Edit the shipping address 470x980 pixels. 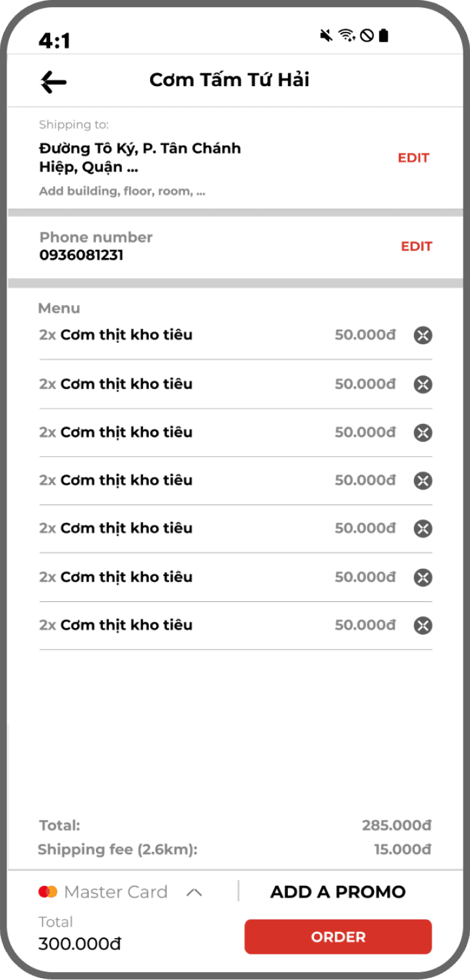click(x=413, y=158)
